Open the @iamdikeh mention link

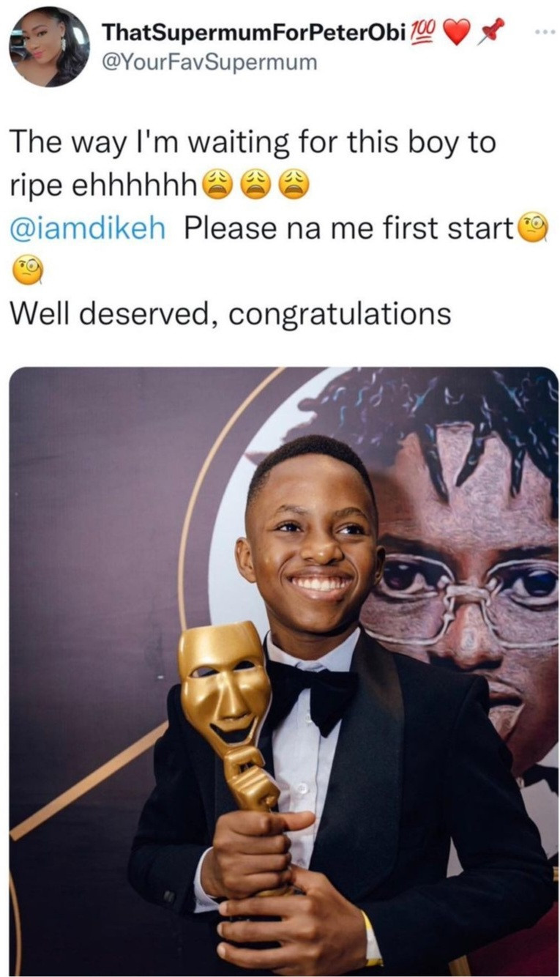point(88,229)
